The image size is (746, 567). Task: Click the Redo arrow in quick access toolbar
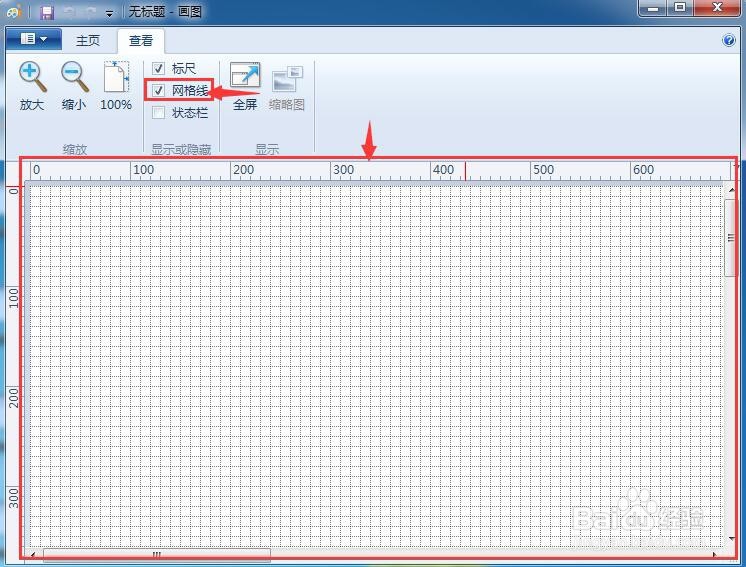pyautogui.click(x=90, y=11)
